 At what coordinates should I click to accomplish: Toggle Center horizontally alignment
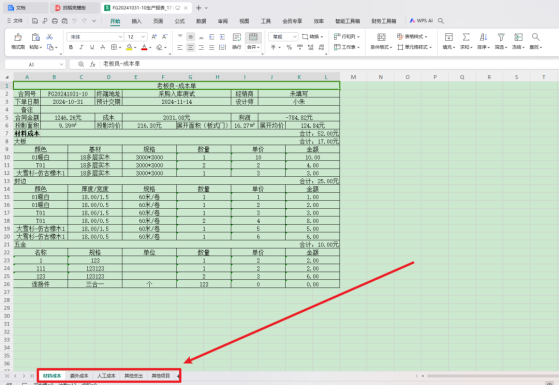click(190, 47)
